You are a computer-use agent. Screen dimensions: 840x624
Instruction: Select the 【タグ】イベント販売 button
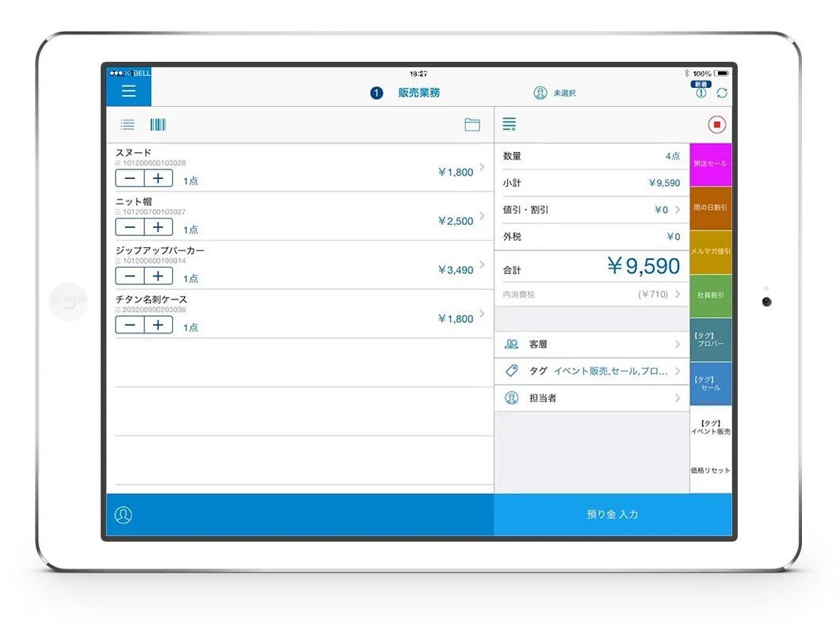(x=710, y=427)
